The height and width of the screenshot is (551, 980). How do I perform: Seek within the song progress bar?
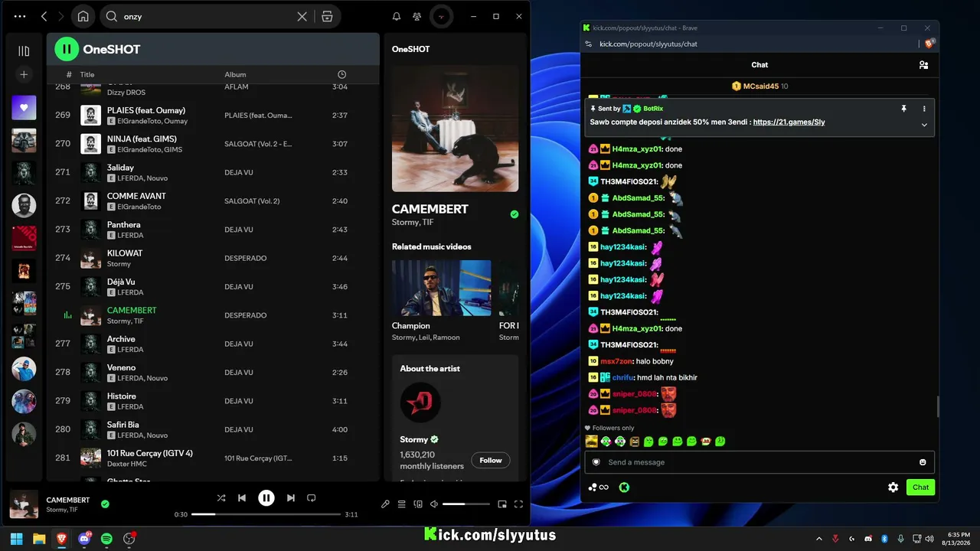click(x=266, y=514)
